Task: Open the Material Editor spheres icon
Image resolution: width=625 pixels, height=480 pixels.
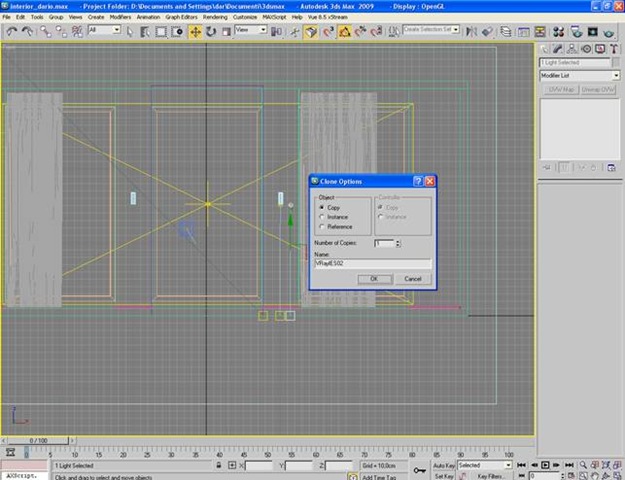Action: coord(558,32)
